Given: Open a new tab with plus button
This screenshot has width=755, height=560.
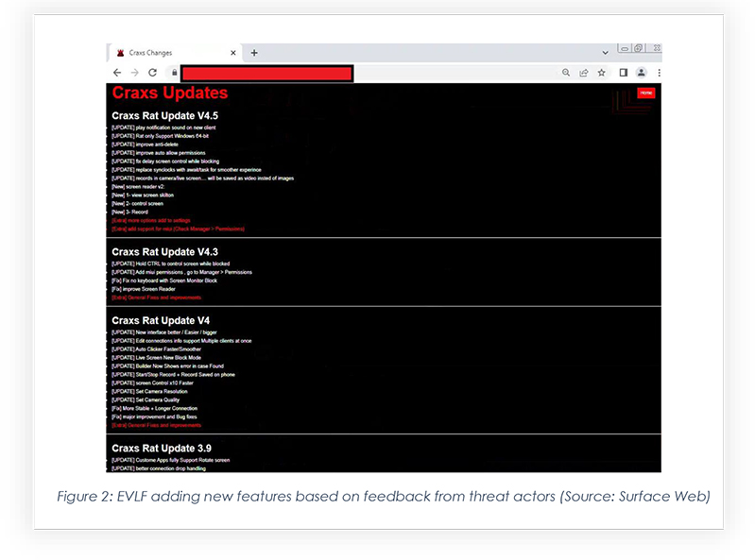Looking at the screenshot, I should coord(254,53).
